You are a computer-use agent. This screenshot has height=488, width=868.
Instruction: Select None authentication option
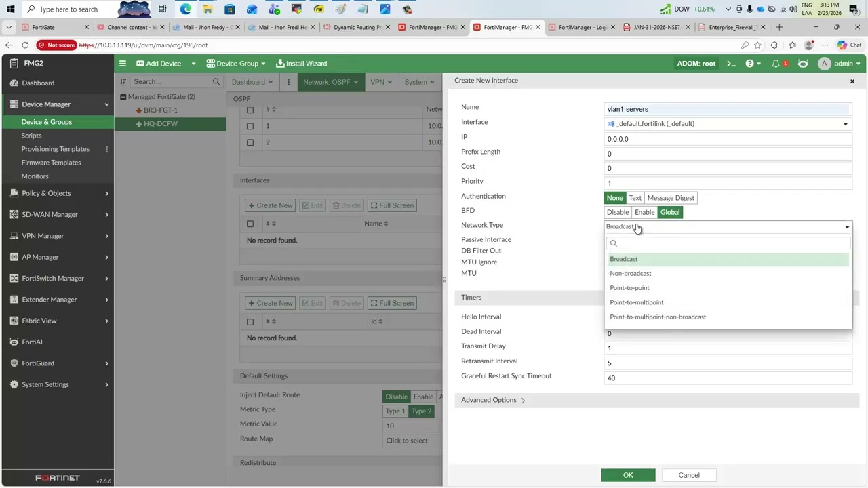[x=614, y=198]
